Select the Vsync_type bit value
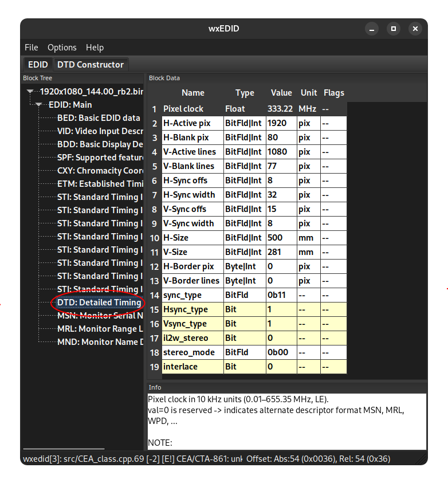This screenshot has height=487, width=448. click(281, 324)
